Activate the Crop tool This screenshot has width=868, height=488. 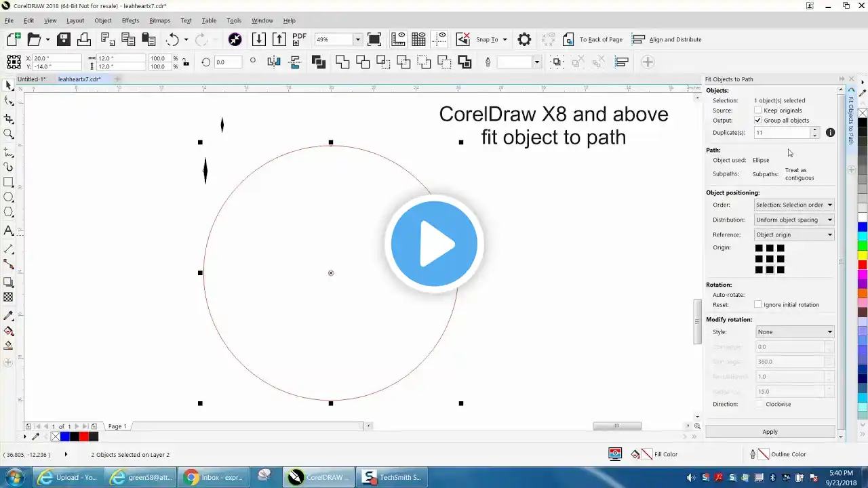(x=9, y=118)
